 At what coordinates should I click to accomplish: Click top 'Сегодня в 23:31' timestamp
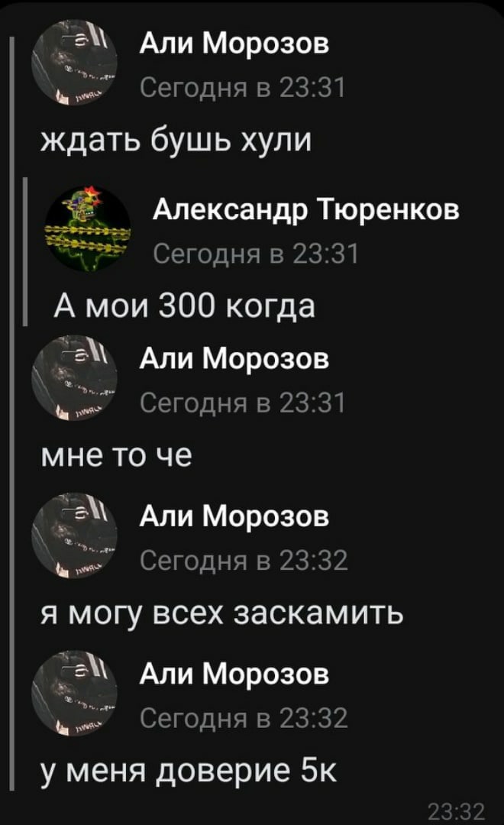[243, 87]
